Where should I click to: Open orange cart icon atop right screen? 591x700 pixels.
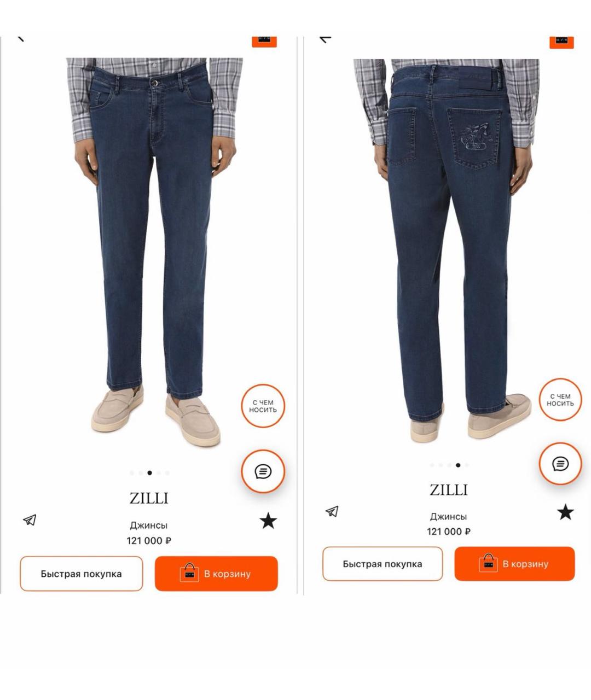coord(561,42)
